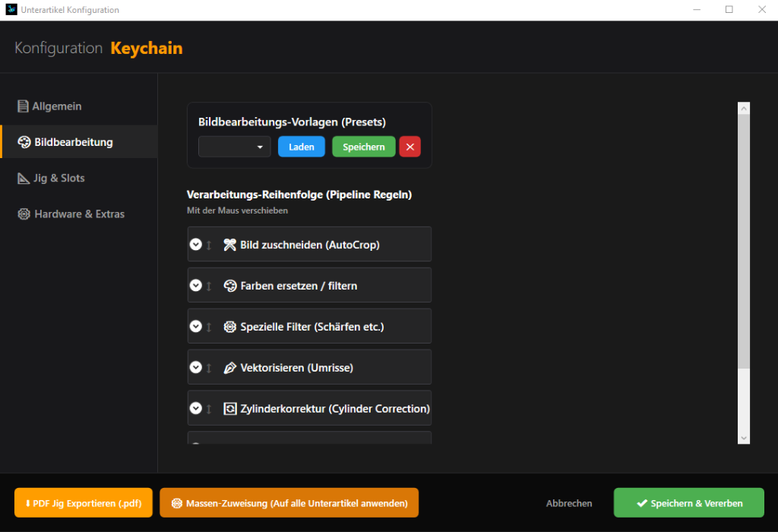Screen dimensions: 778x532
Task: Export PDF Jig Exportieren (.pdf)
Action: [84, 502]
